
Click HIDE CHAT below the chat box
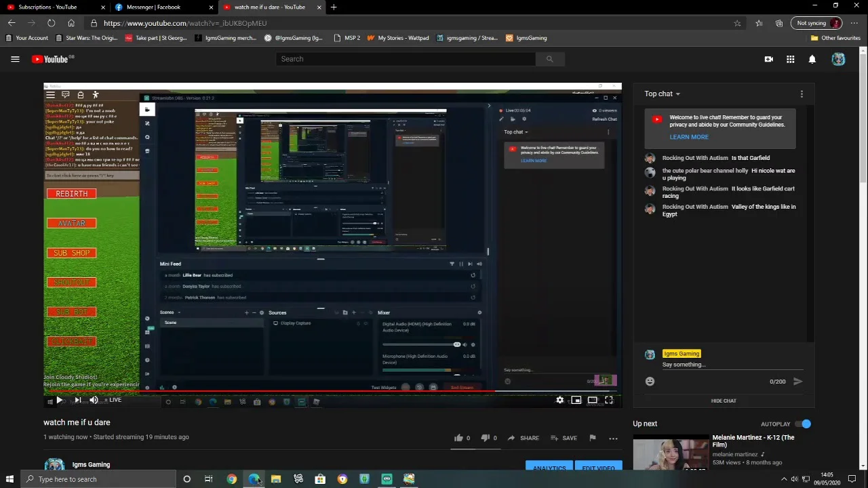coord(723,401)
